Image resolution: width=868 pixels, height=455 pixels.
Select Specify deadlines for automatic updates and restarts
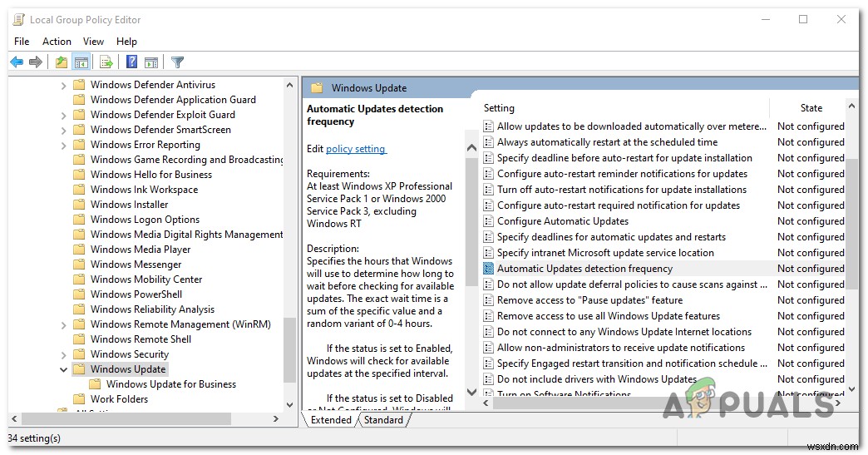pos(611,237)
